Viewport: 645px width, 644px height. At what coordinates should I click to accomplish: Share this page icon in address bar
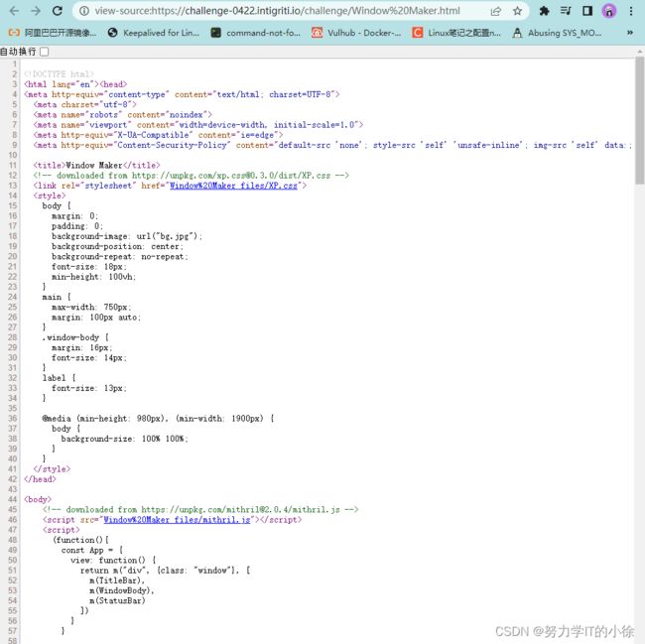coord(496,11)
